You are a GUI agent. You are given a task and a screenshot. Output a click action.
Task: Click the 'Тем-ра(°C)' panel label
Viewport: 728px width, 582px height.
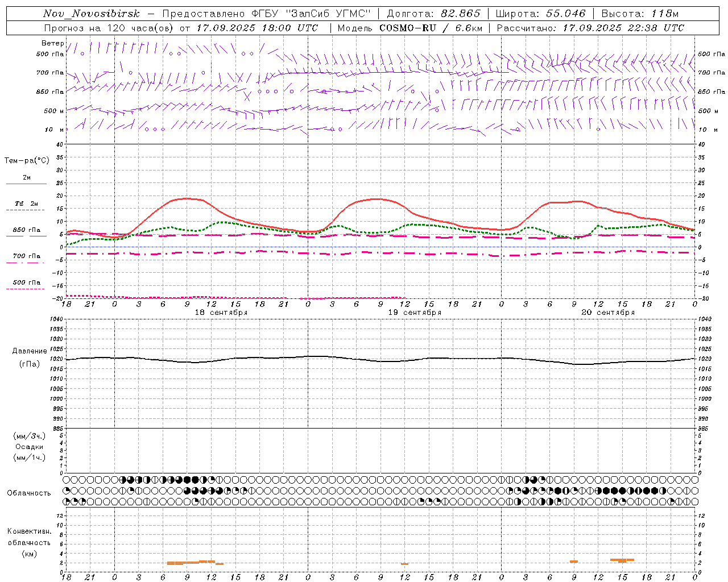27,161
